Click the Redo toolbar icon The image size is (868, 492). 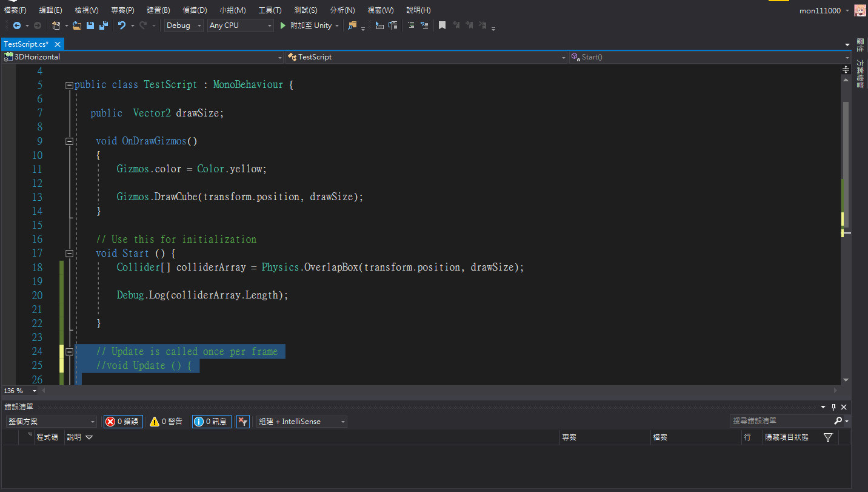coord(144,25)
